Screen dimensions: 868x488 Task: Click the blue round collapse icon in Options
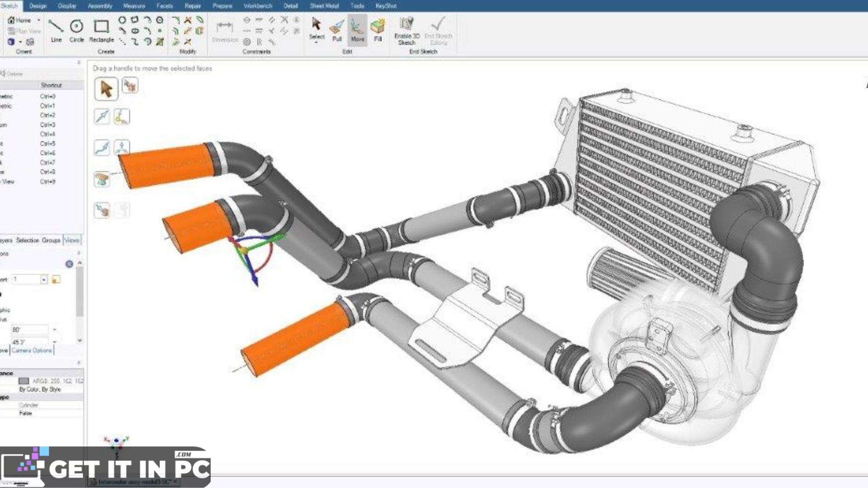coord(69,264)
